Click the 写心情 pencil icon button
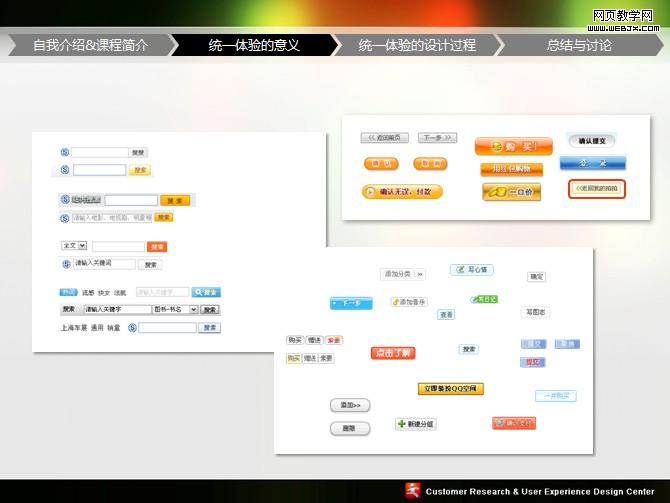The height and width of the screenshot is (503, 670). pos(471,269)
